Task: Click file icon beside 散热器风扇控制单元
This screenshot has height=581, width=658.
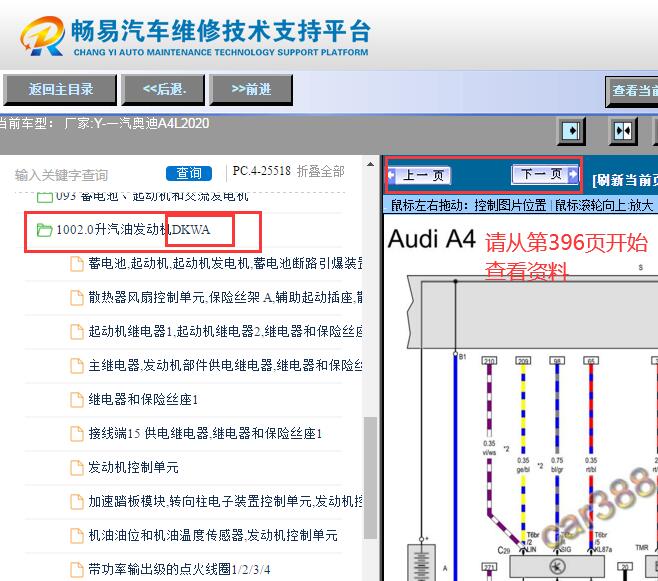Action: coord(77,297)
